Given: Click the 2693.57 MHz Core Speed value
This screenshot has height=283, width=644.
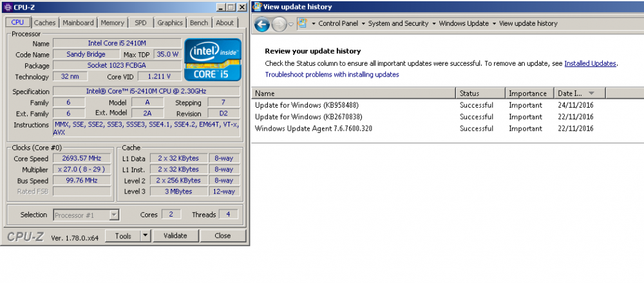Looking at the screenshot, I should tap(82, 159).
